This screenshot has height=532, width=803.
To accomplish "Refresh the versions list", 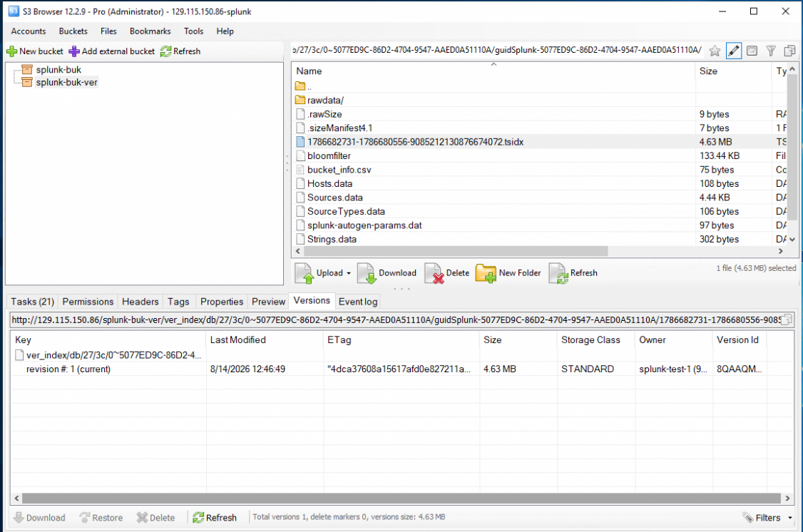I will click(x=215, y=518).
